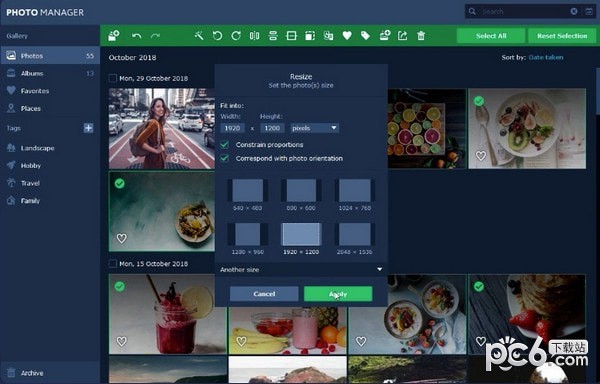Viewport: 600px width, 384px height.
Task: Check the Mon, 29 October 2018 date checkbox
Action: [x=112, y=78]
